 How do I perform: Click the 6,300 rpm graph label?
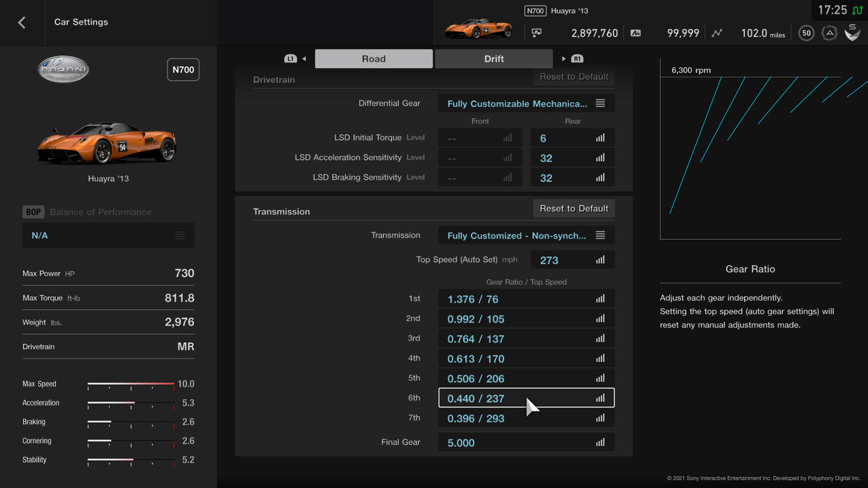(691, 70)
